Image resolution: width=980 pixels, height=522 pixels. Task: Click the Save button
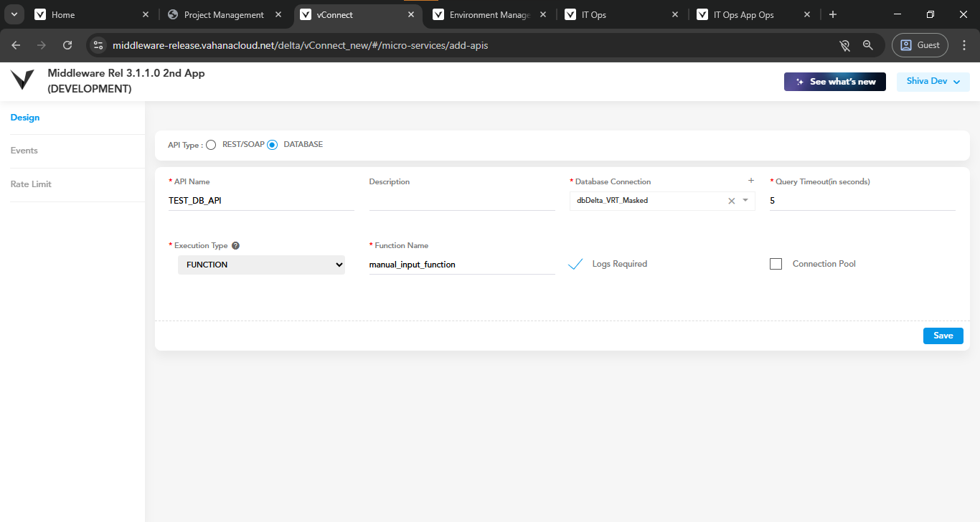[x=943, y=336]
